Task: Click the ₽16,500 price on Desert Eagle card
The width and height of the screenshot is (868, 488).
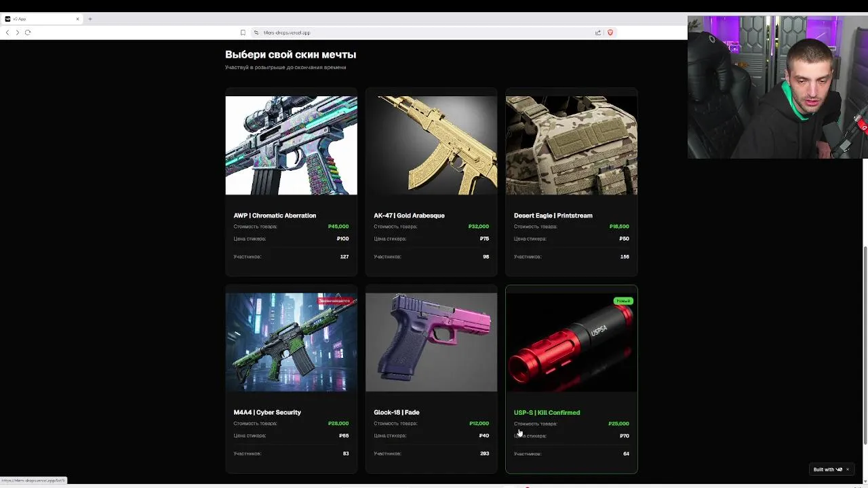Action: point(618,226)
